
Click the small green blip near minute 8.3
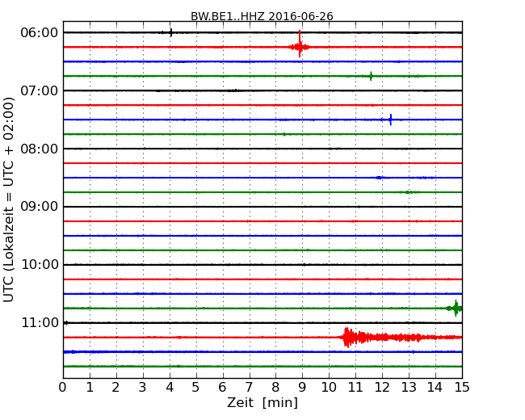point(284,134)
